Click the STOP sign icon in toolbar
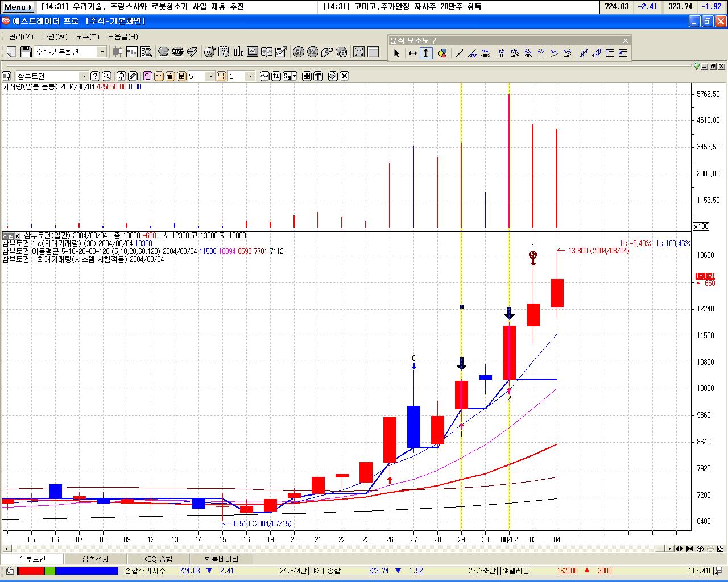Image resolution: width=728 pixels, height=582 pixels. point(177,52)
